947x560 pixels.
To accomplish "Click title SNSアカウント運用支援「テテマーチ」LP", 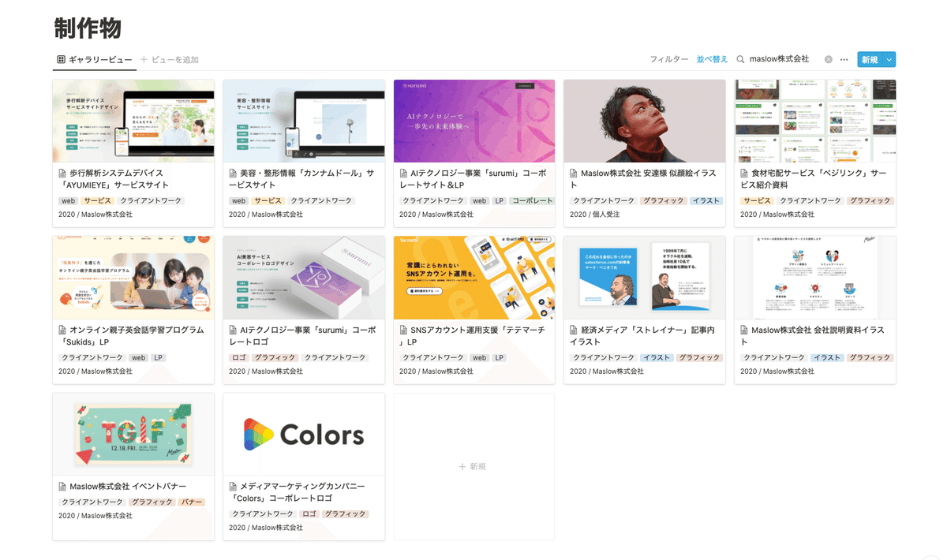I will [x=472, y=336].
